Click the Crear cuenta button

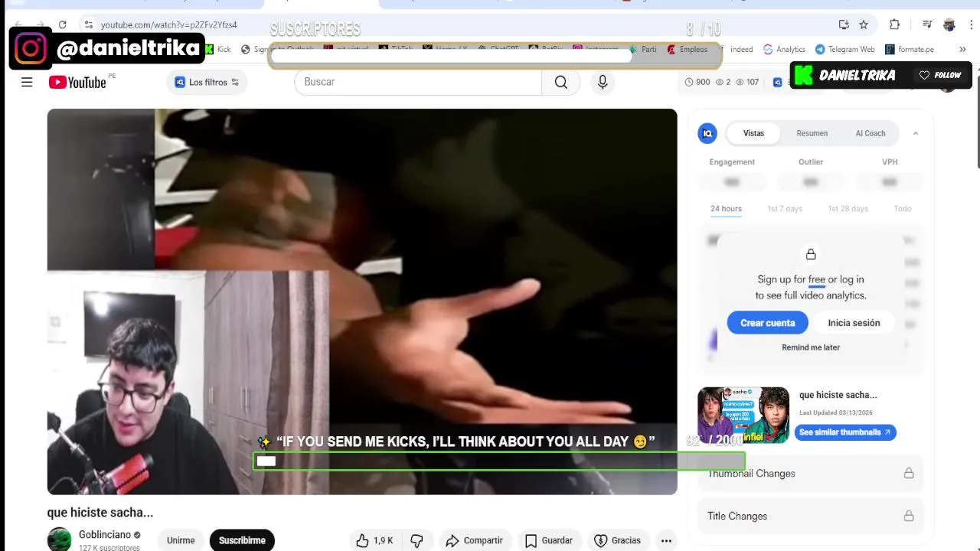(x=768, y=323)
